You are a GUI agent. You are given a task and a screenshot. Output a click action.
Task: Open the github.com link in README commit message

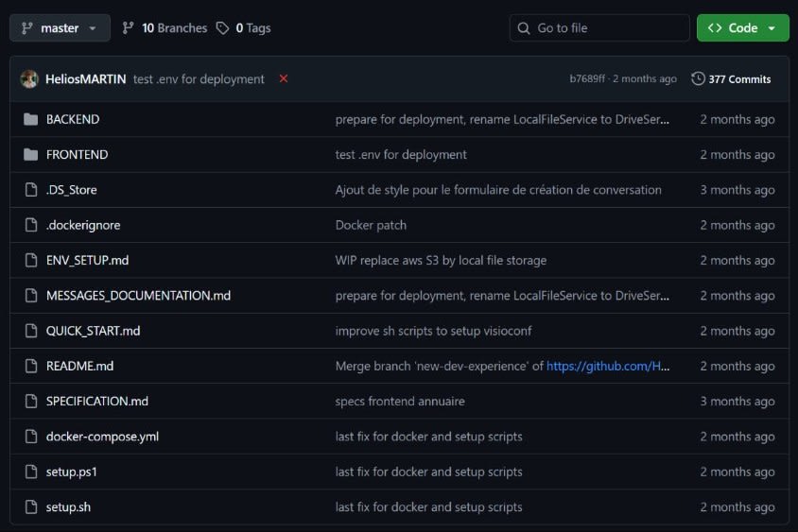tap(608, 366)
